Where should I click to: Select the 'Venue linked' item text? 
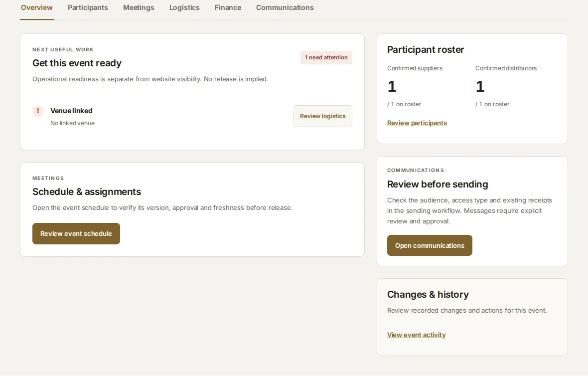[71, 111]
